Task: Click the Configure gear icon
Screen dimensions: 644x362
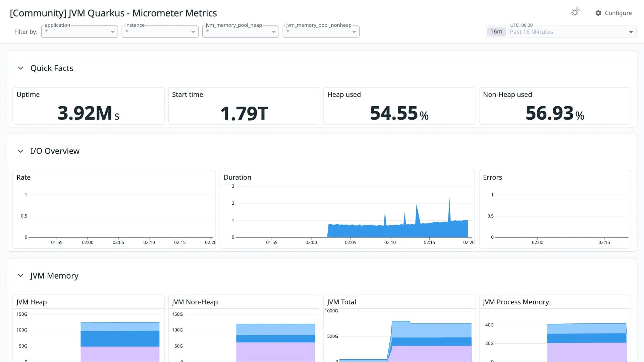Action: (x=598, y=13)
